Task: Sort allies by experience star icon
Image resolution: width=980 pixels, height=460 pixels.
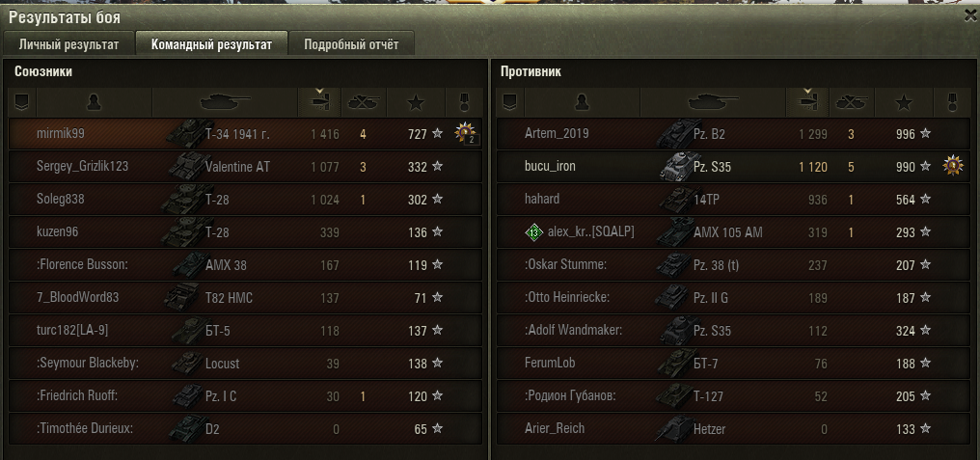Action: pos(416,102)
